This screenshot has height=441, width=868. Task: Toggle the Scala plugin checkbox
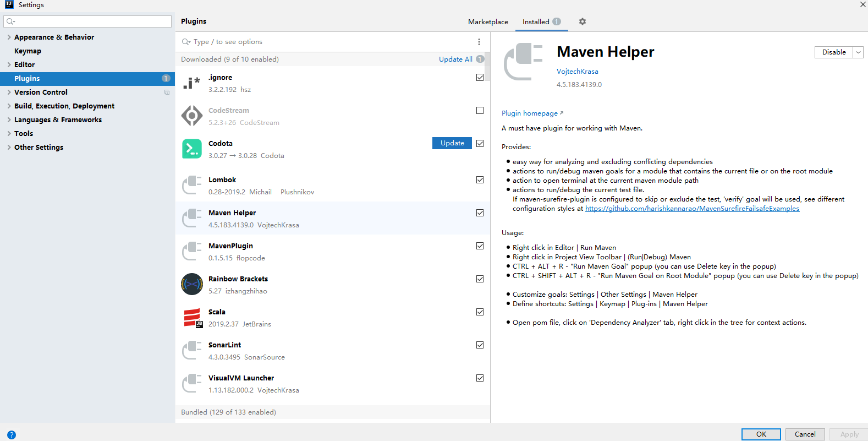click(x=480, y=312)
